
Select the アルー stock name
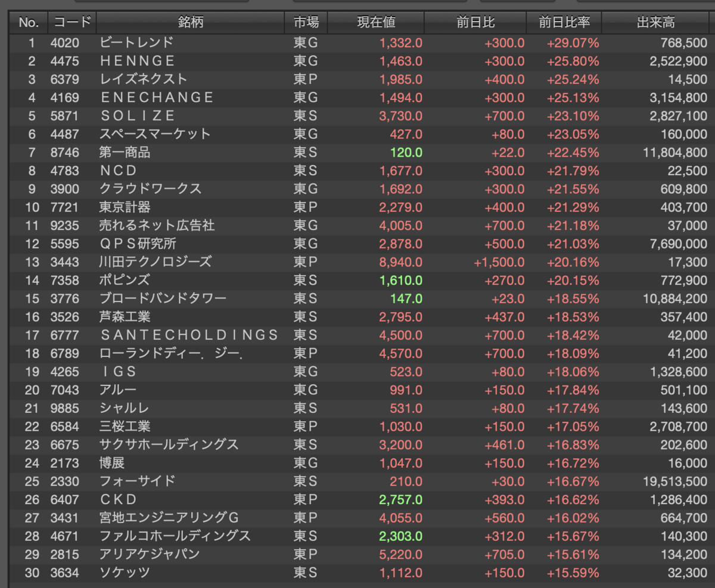pyautogui.click(x=118, y=390)
